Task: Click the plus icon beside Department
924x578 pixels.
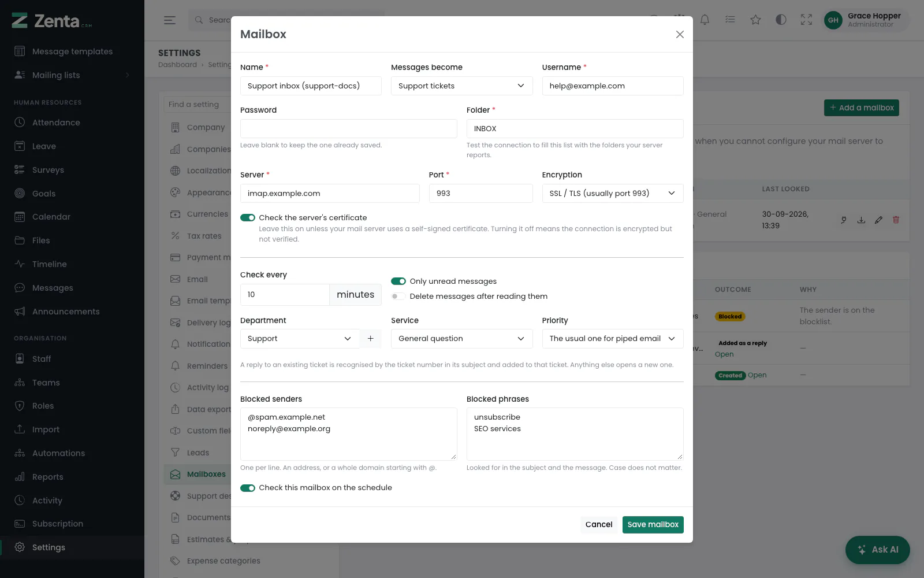Action: pyautogui.click(x=371, y=339)
